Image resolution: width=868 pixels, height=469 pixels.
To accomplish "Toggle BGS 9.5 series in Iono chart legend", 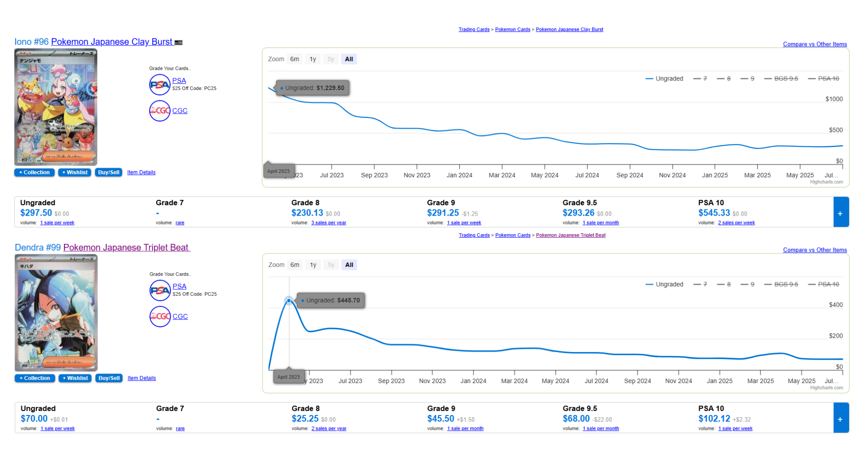I will (x=781, y=79).
